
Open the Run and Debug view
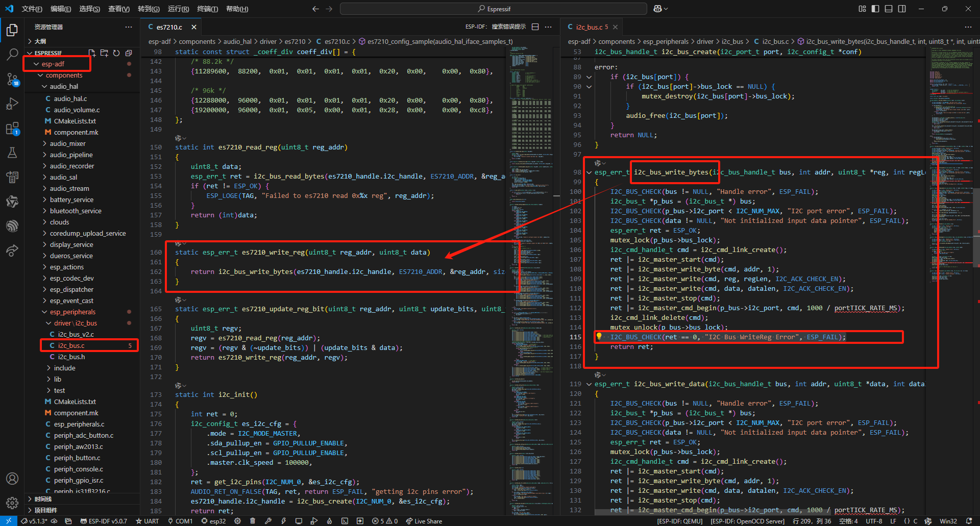click(12, 104)
